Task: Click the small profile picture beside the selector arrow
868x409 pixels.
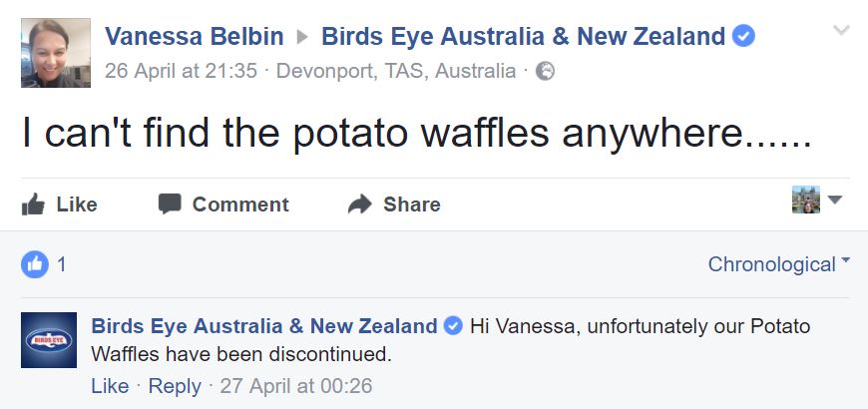Action: coord(806,200)
